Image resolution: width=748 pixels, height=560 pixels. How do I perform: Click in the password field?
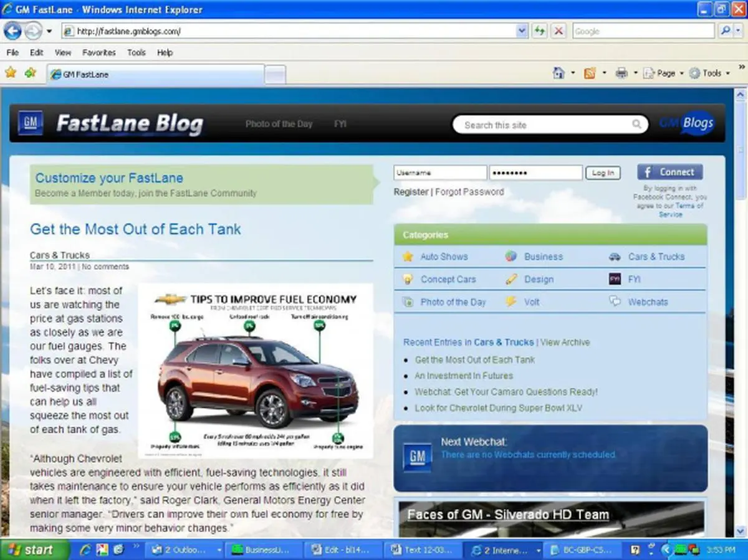[536, 173]
